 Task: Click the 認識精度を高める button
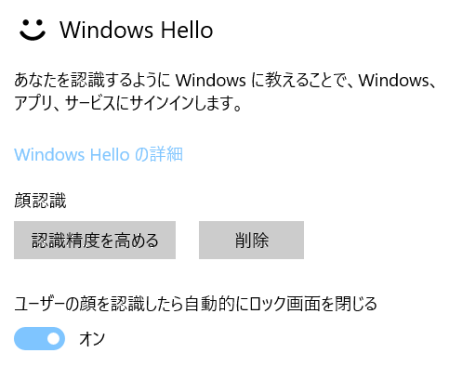[95, 240]
